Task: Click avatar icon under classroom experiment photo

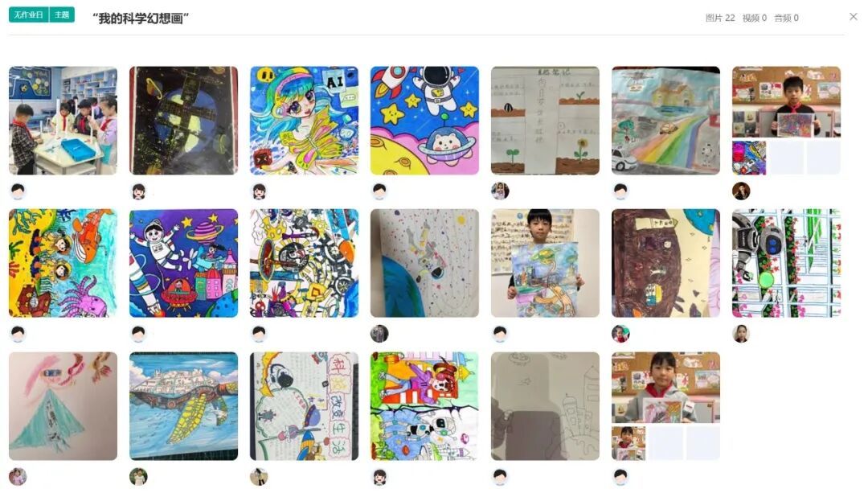Action: (18, 191)
